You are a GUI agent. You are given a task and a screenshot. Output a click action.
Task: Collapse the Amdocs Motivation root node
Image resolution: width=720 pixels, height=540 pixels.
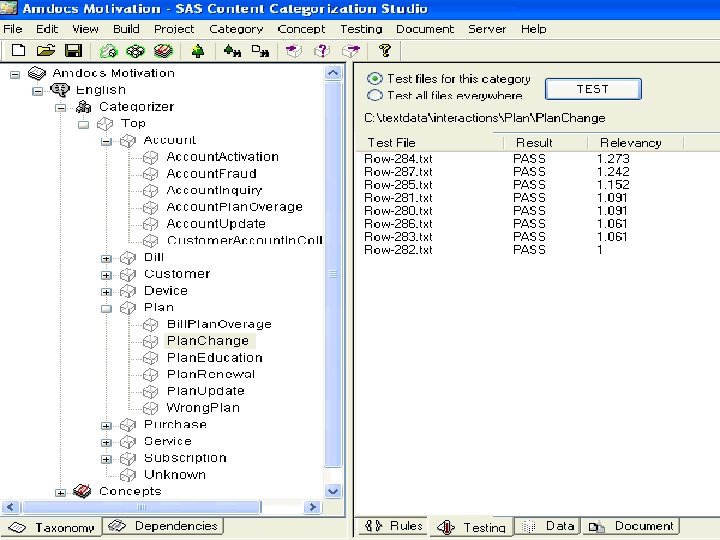coord(15,74)
